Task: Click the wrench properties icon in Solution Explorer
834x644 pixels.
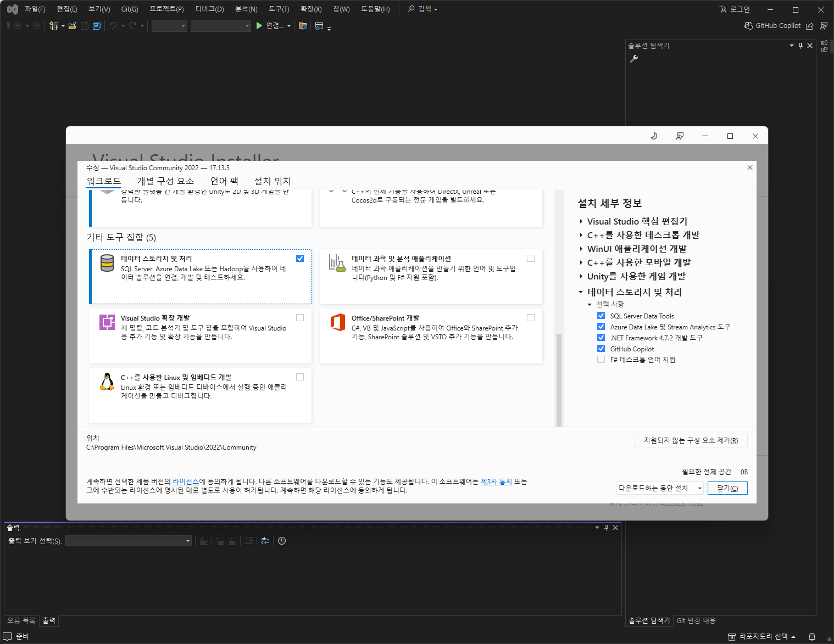Action: [x=634, y=59]
